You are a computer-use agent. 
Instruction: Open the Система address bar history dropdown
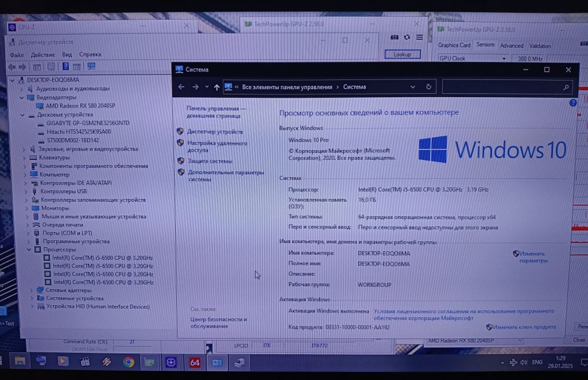pos(413,87)
